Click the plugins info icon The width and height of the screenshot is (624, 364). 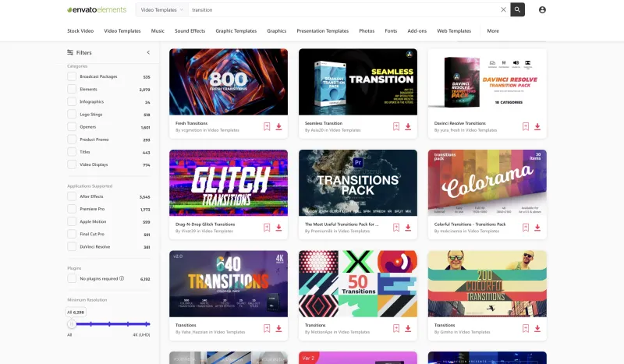122,278
